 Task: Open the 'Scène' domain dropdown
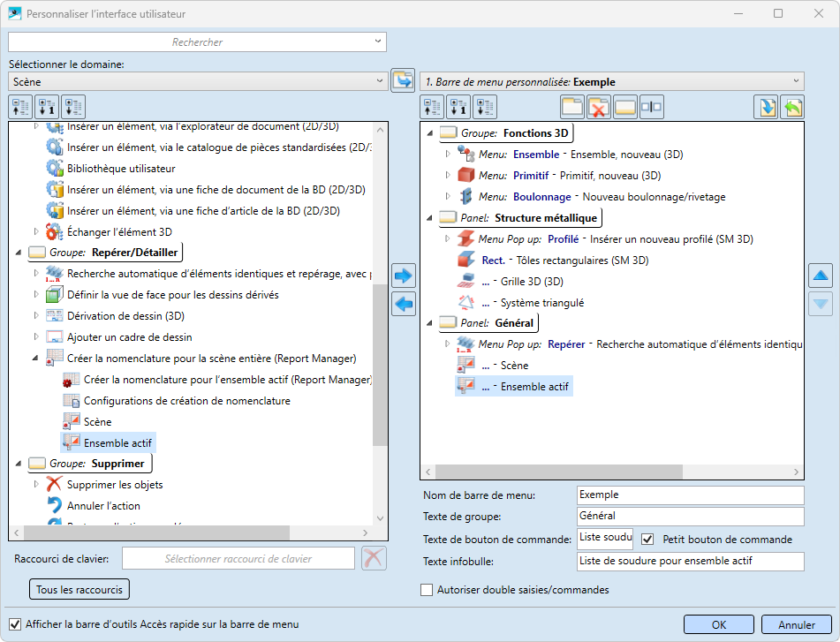pyautogui.click(x=198, y=81)
